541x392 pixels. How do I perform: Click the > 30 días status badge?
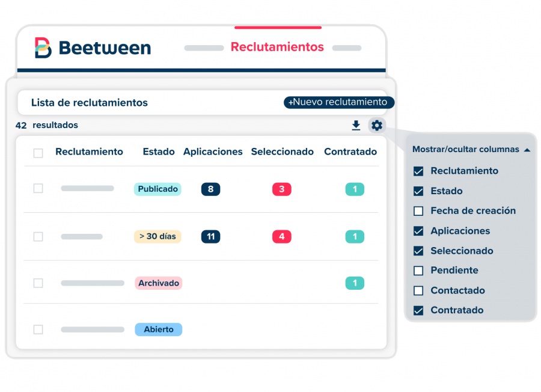pos(157,236)
